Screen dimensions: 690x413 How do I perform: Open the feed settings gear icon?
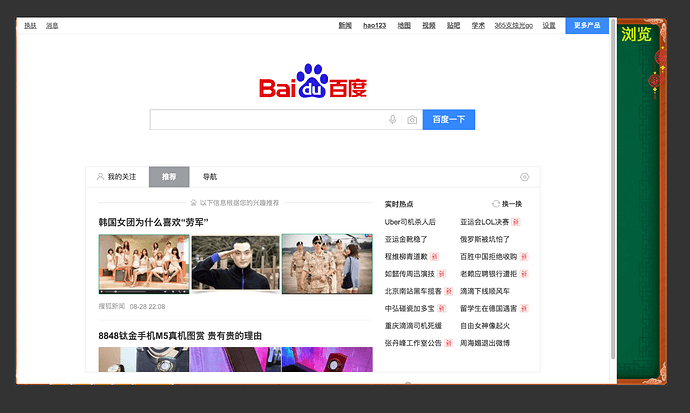pos(524,177)
